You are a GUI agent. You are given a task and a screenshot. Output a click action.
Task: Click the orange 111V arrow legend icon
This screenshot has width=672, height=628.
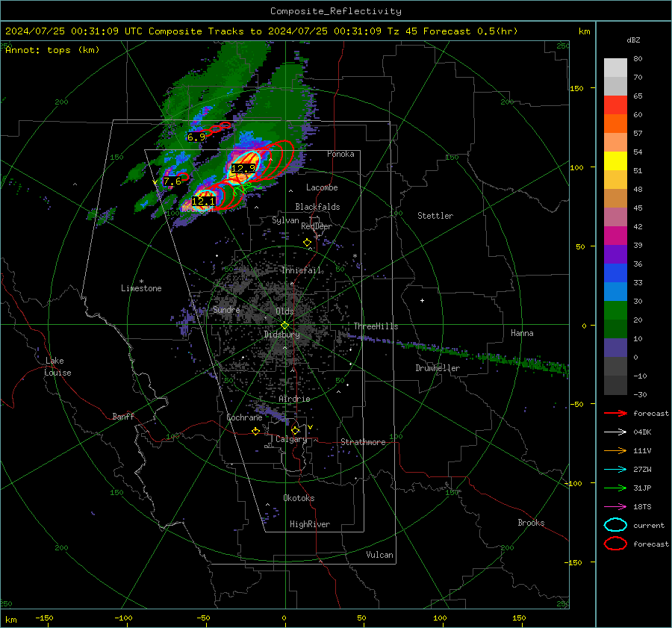click(615, 450)
